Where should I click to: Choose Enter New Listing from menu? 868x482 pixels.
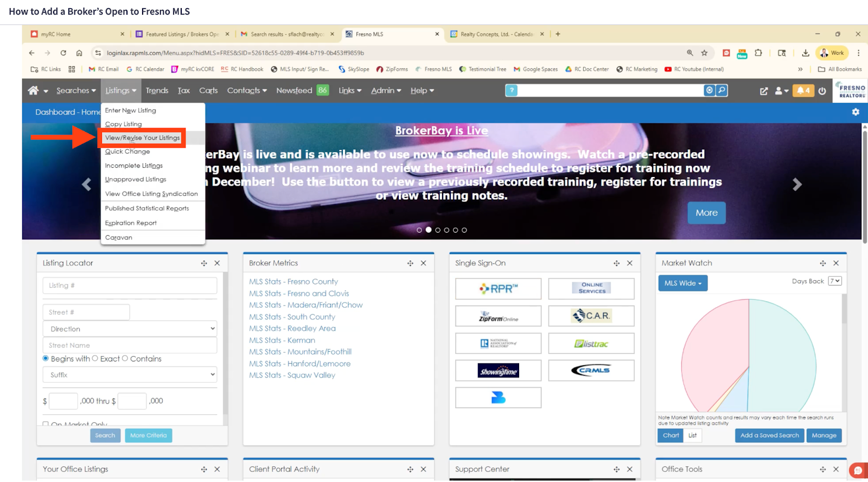[130, 110]
